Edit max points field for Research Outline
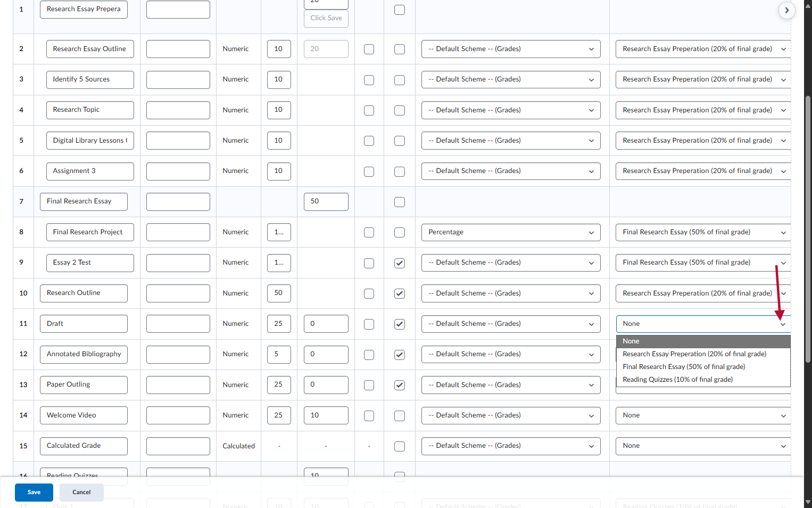The width and height of the screenshot is (812, 508). coord(279,293)
